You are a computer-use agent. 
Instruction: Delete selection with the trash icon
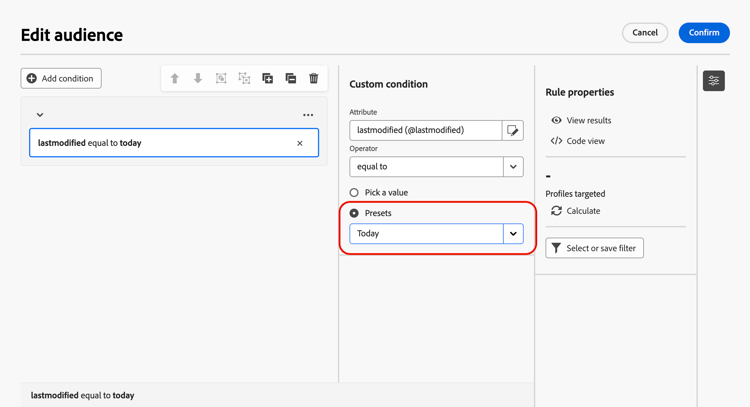tap(314, 78)
